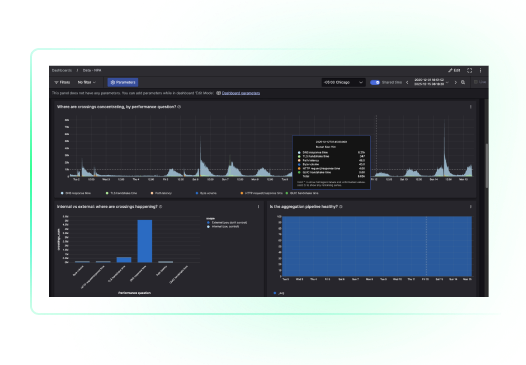Go to Dashboards breadcrumb
Viewport: 526px width, 365px height.
(x=62, y=70)
